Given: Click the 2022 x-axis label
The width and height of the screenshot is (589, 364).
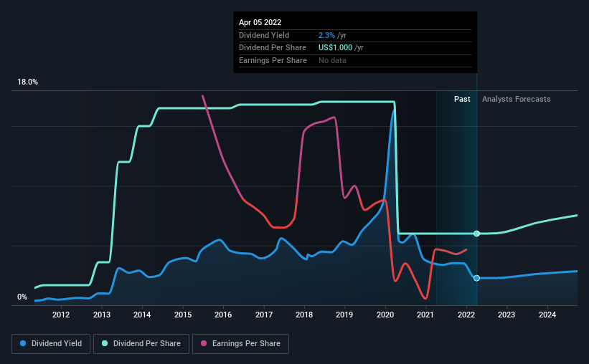Looking at the screenshot, I should pos(466,315).
